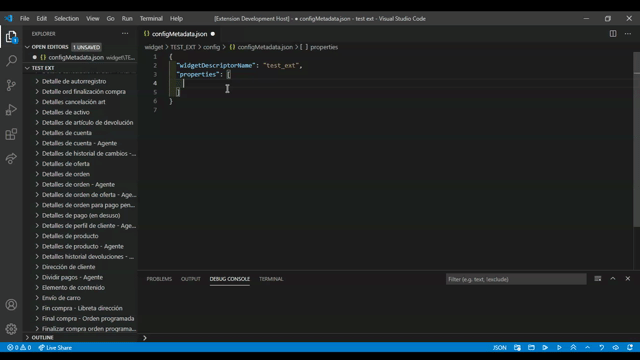Open the Search view in activity bar
This screenshot has width=640, height=360.
(11, 61)
